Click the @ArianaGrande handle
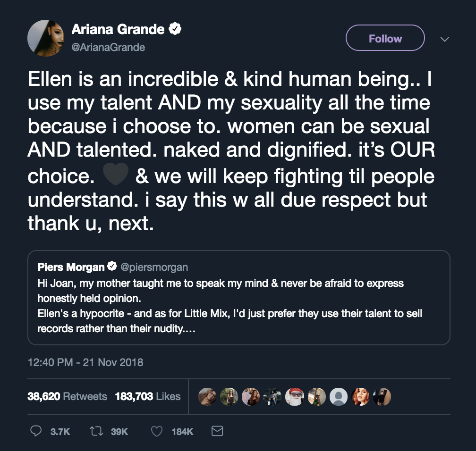Image resolution: width=476 pixels, height=451 pixels. tap(108, 47)
